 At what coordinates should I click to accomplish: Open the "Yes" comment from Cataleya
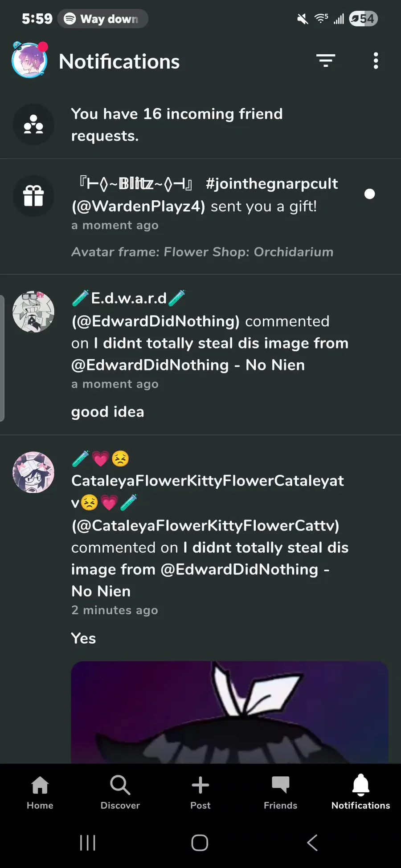pos(84,638)
